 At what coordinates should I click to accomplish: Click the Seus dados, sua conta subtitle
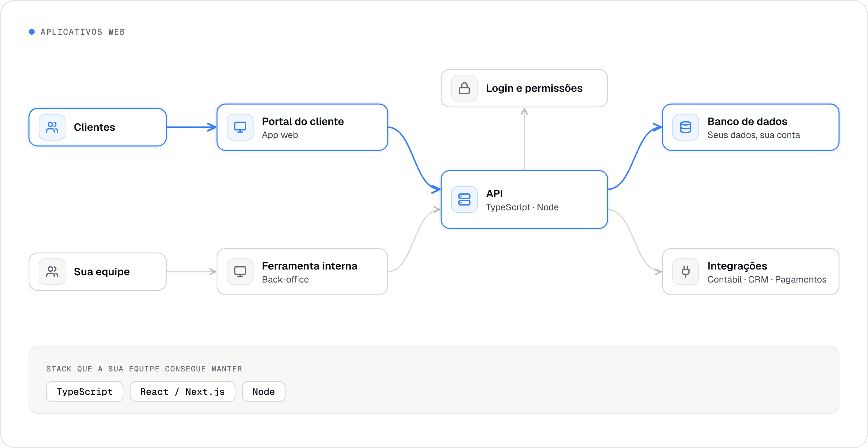click(x=754, y=135)
